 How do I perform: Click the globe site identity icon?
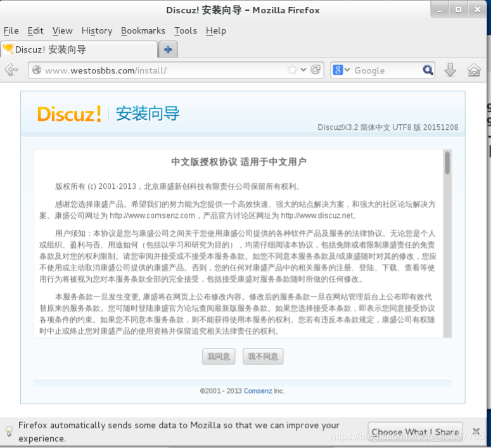(37, 70)
